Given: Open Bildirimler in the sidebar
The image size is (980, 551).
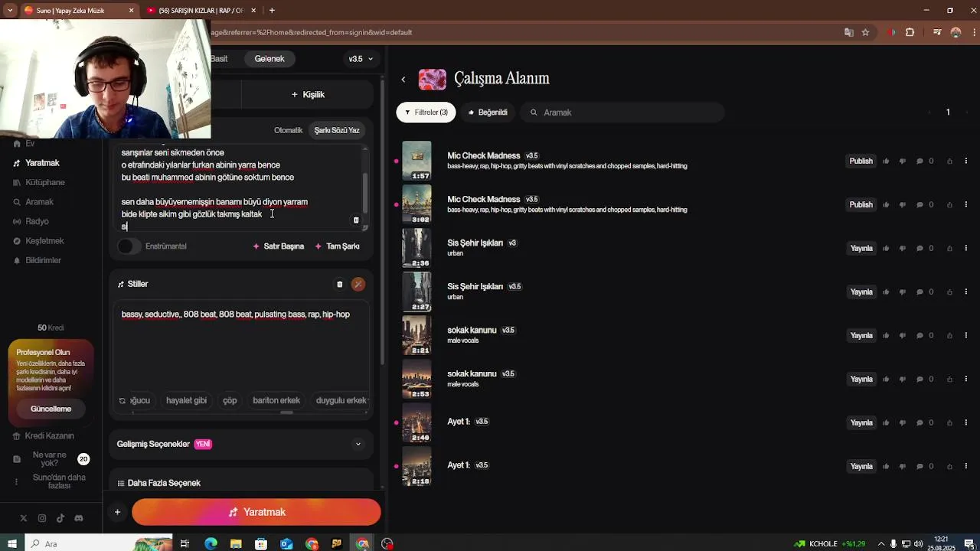Looking at the screenshot, I should pos(43,260).
